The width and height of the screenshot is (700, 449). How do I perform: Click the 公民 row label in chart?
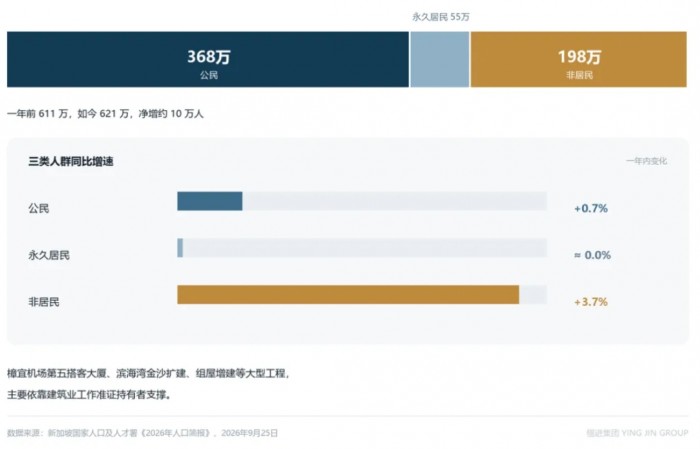tap(39, 208)
